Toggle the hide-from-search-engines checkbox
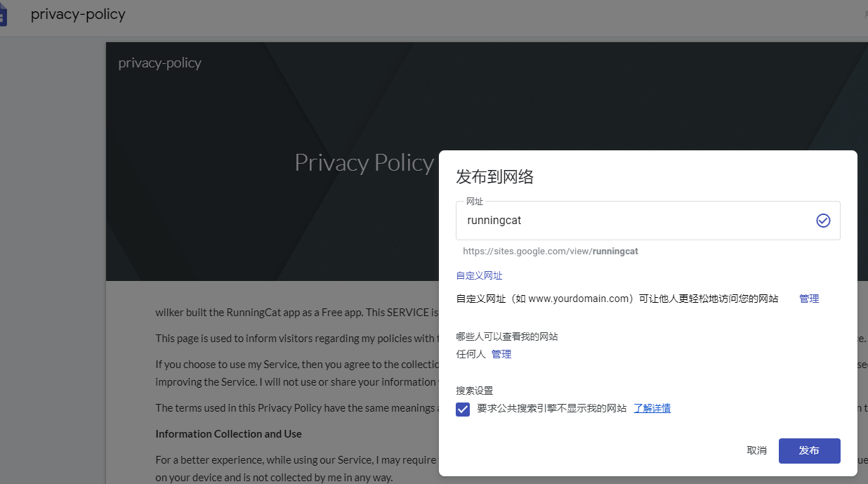This screenshot has width=868, height=484. (x=463, y=409)
